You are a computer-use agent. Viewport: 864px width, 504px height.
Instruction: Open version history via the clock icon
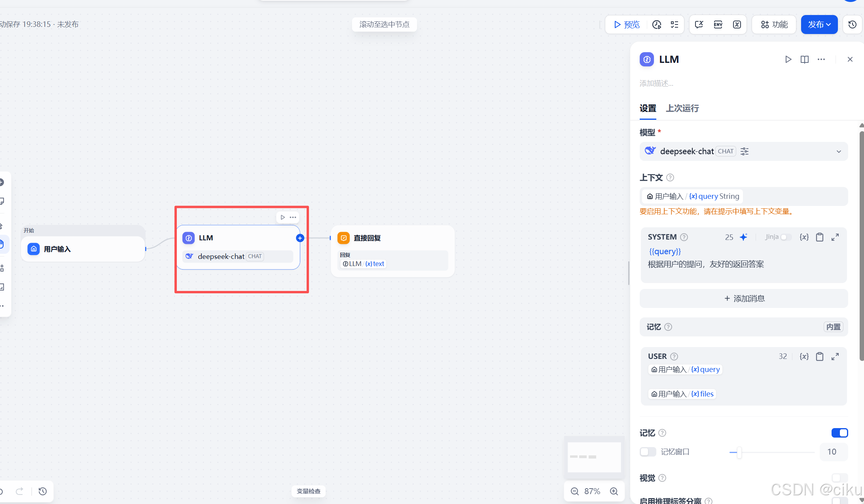pyautogui.click(x=852, y=24)
